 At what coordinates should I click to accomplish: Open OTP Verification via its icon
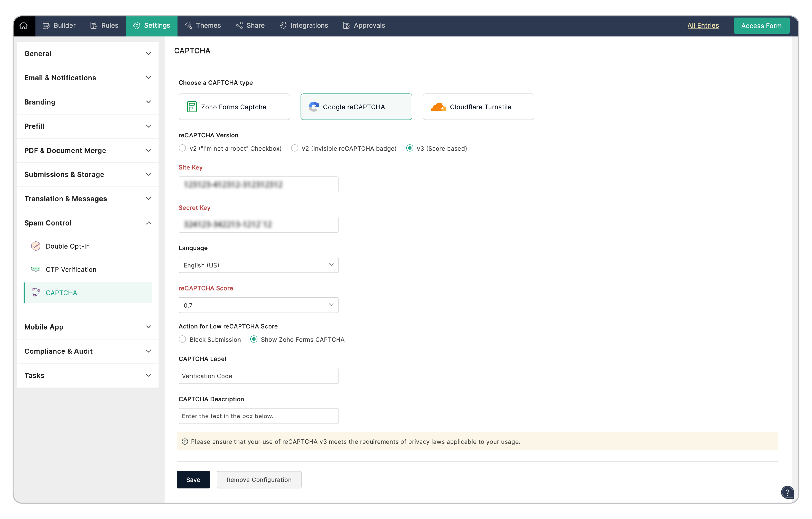point(35,269)
